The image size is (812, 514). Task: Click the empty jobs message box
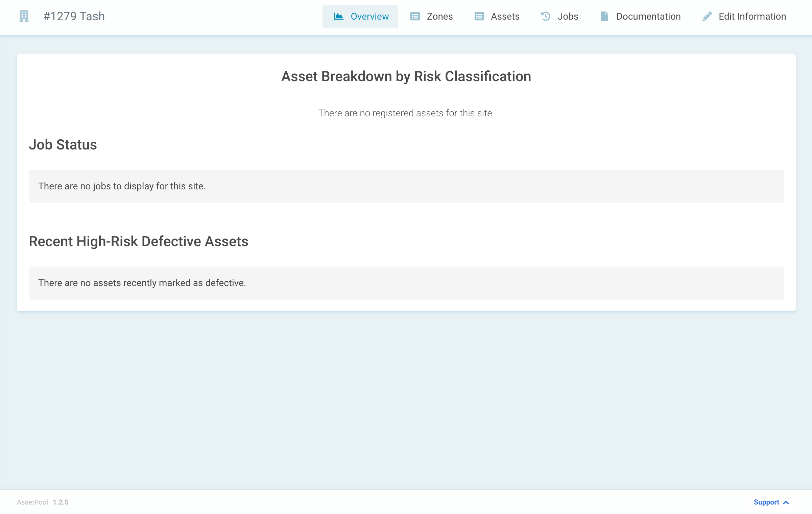(406, 186)
